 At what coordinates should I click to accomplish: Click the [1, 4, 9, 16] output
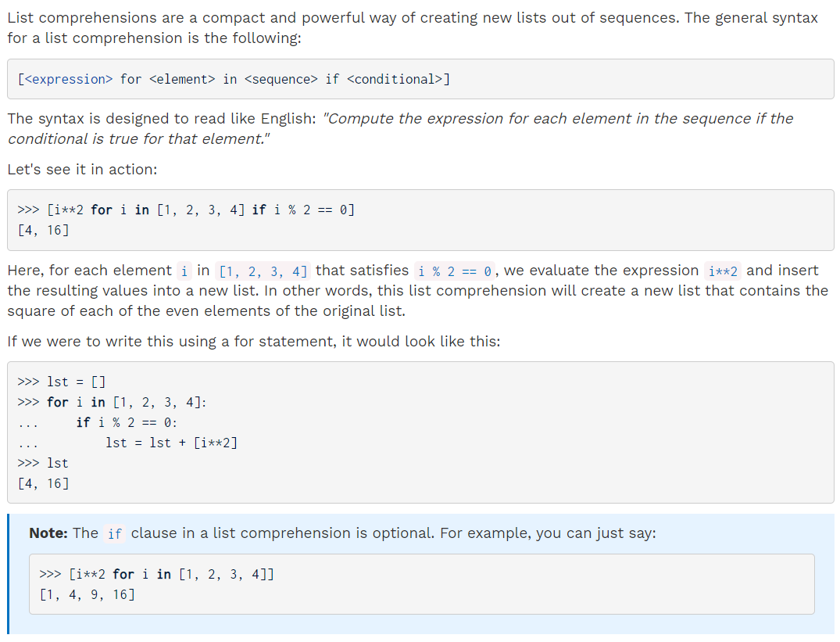tap(87, 594)
